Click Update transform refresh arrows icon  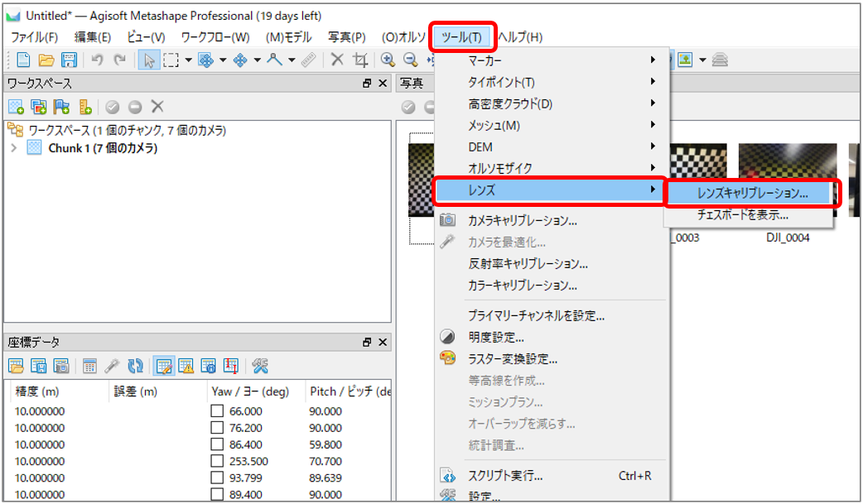[x=135, y=366]
